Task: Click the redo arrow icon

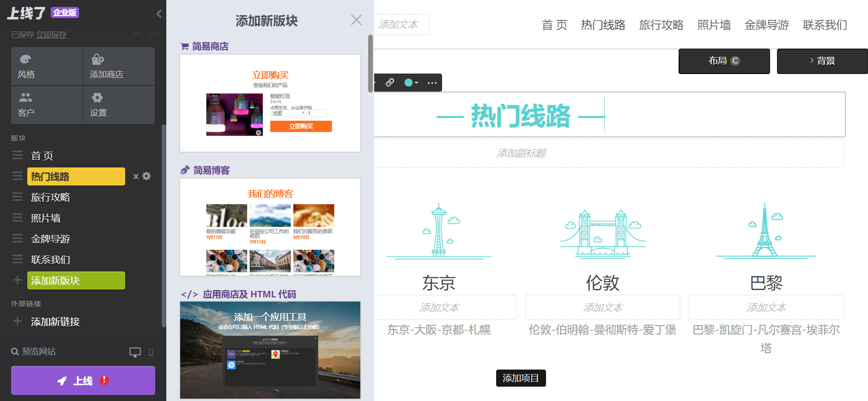Action: point(154,34)
